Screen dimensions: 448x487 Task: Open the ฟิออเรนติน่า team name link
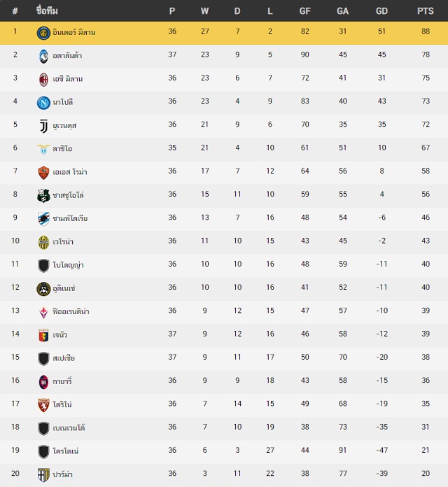[71, 311]
